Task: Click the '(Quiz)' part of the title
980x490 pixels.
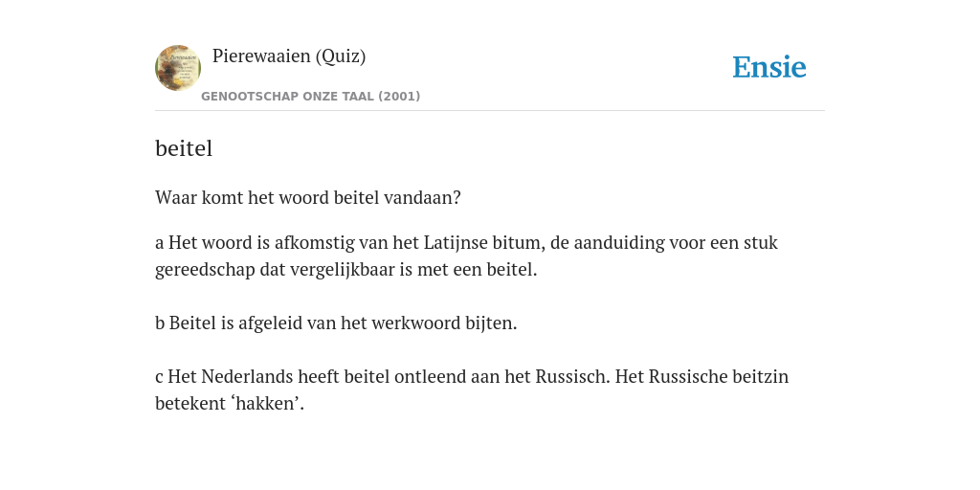Action: click(x=341, y=56)
